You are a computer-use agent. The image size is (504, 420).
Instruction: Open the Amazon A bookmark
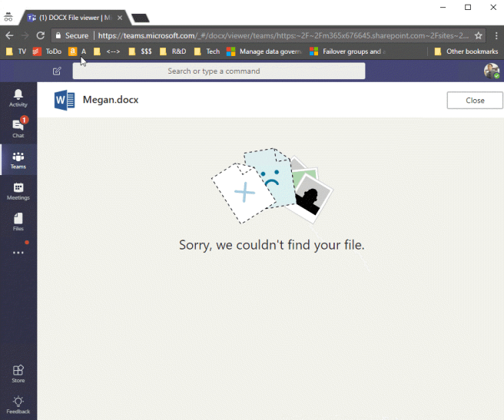click(x=77, y=51)
